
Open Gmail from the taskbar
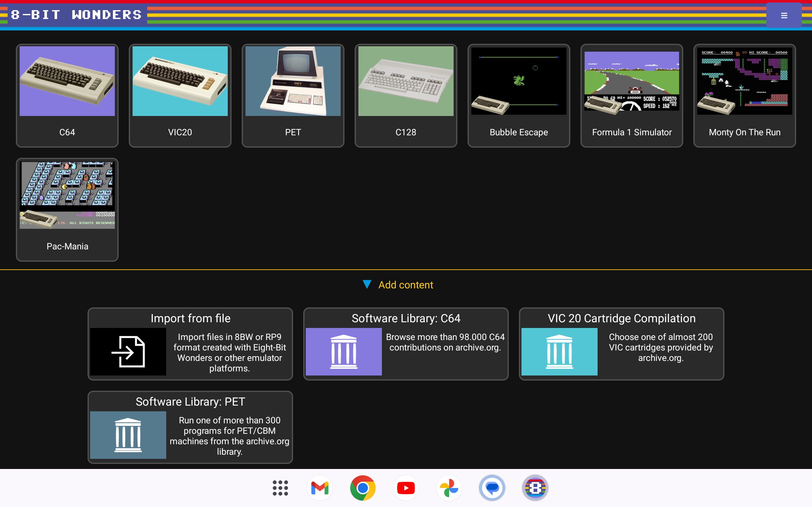click(x=319, y=488)
